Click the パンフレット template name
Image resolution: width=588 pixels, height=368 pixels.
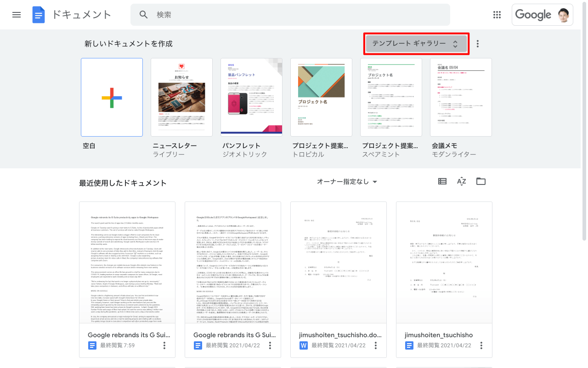[242, 146]
